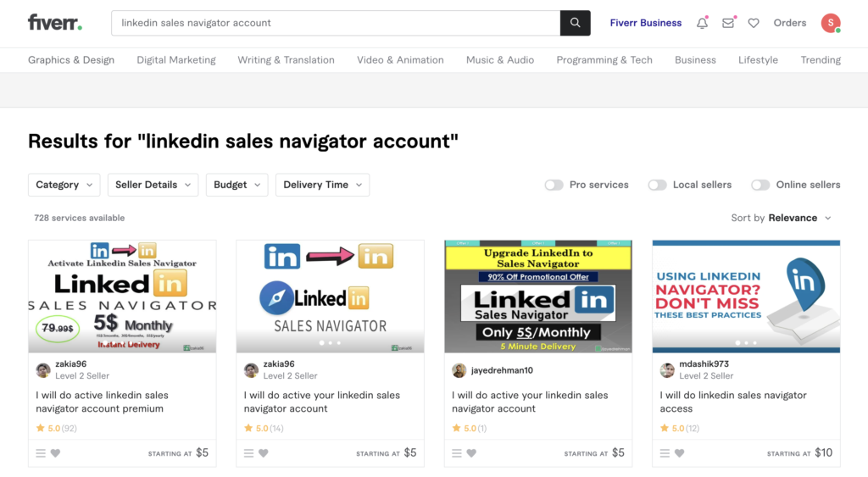Image resolution: width=868 pixels, height=477 pixels.
Task: Open the notifications bell
Action: 702,23
